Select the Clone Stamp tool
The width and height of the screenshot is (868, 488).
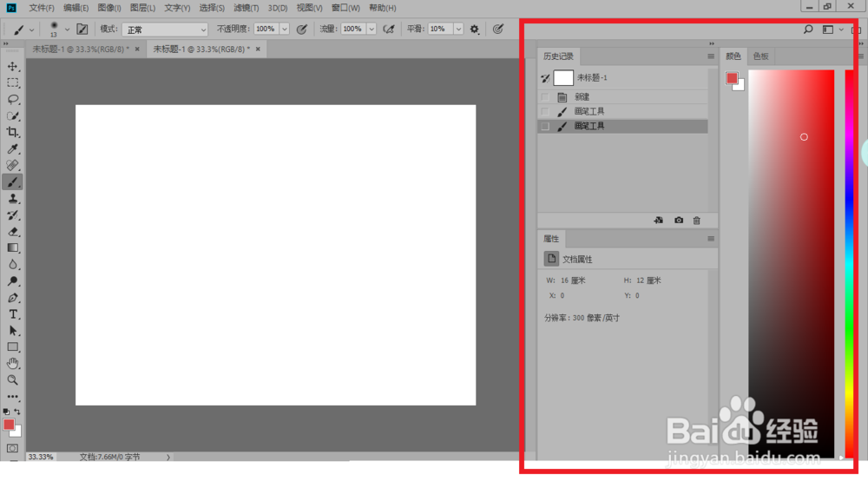[12, 199]
